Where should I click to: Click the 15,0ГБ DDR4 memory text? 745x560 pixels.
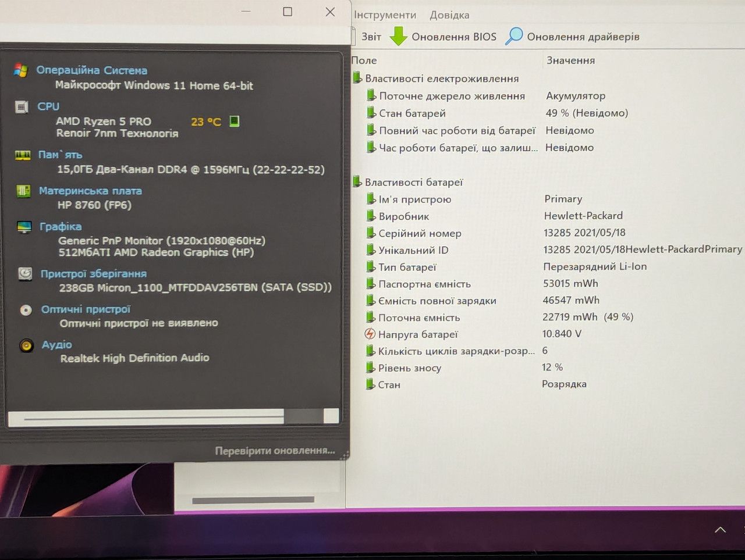click(x=191, y=169)
